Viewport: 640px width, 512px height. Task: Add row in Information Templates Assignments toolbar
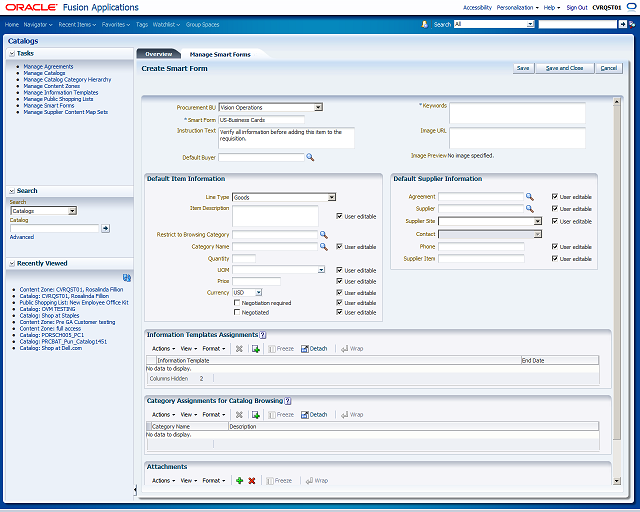pos(256,349)
